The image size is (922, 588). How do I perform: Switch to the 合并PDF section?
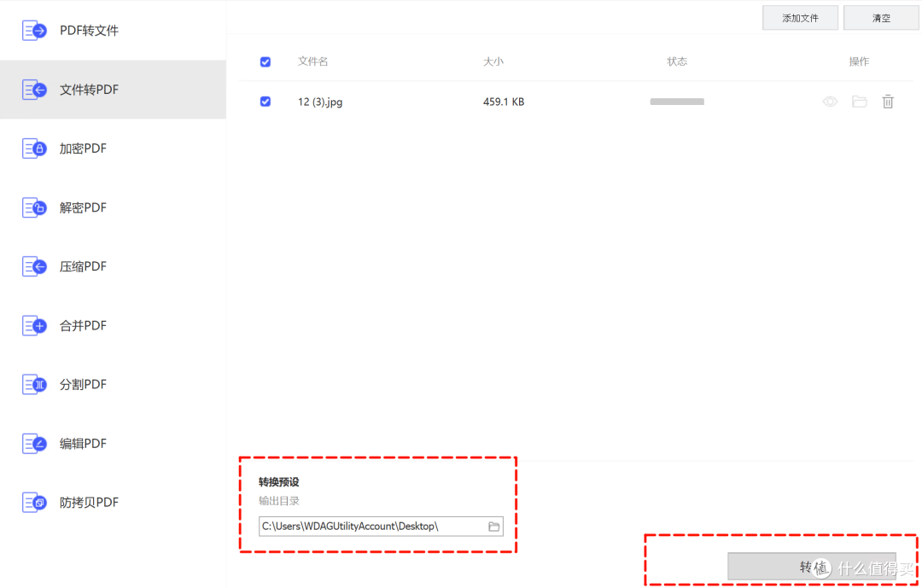click(x=83, y=325)
